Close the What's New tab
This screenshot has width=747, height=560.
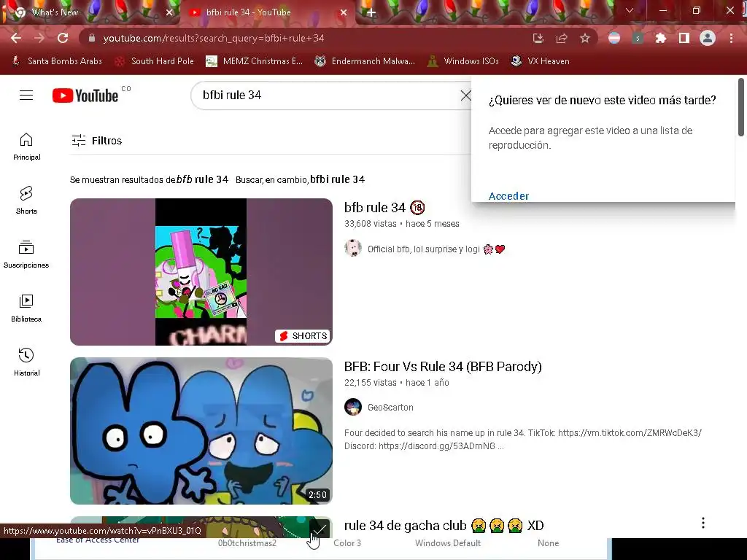click(x=169, y=12)
